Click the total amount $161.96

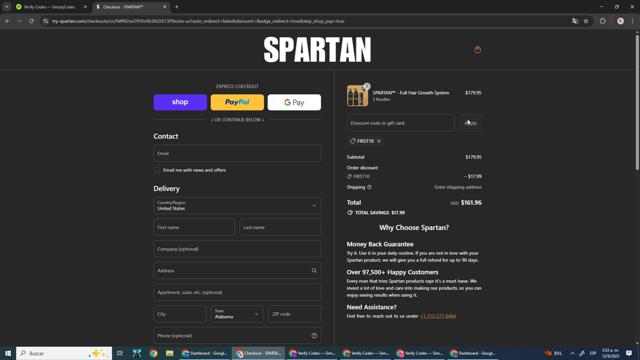[471, 202]
